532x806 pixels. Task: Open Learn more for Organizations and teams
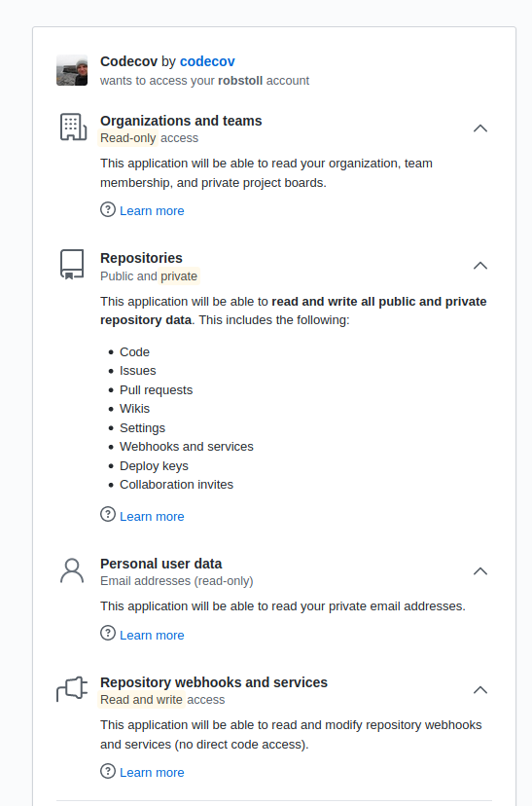pos(152,211)
